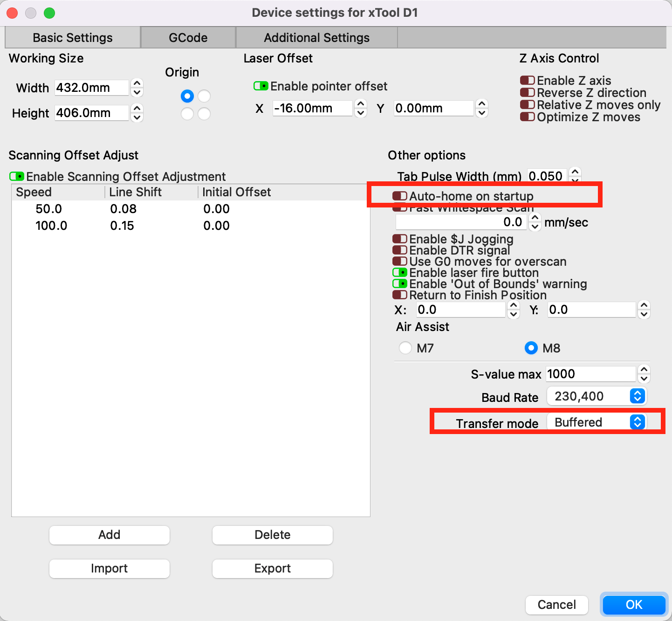The width and height of the screenshot is (672, 621).
Task: Click OK to save settings
Action: [634, 605]
